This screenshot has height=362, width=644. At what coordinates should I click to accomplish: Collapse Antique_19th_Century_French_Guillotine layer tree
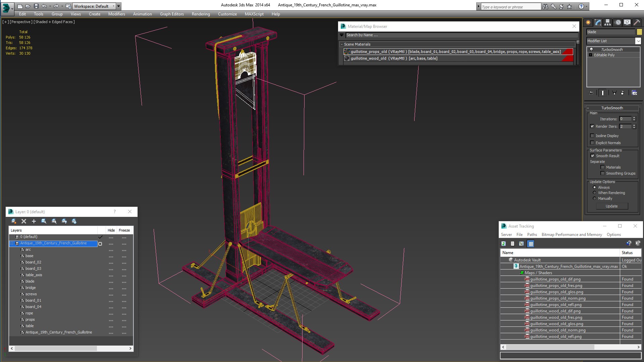point(11,244)
